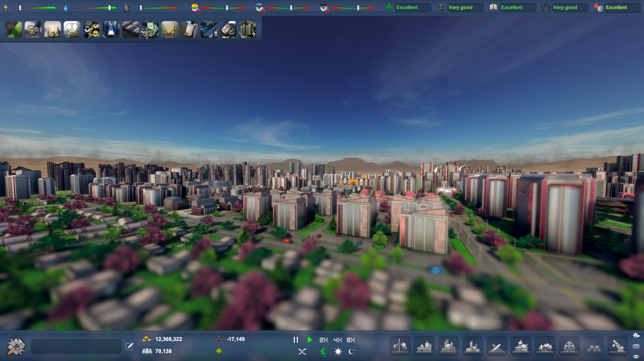Resume normal speed with green play button
644x361 pixels.
(310, 340)
